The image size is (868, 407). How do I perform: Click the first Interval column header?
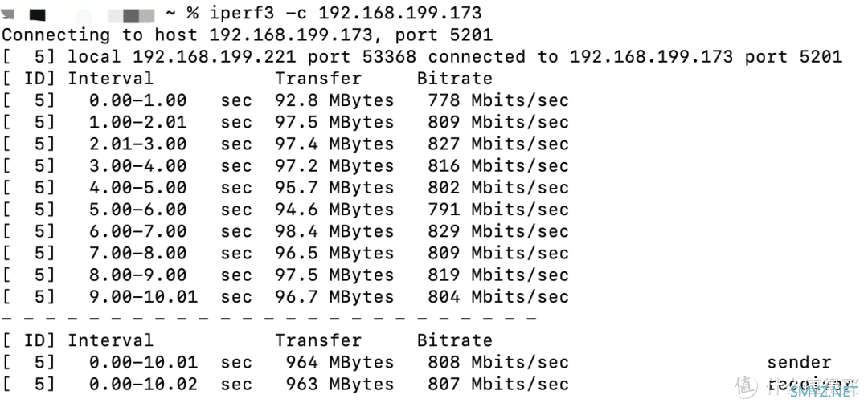point(110,79)
